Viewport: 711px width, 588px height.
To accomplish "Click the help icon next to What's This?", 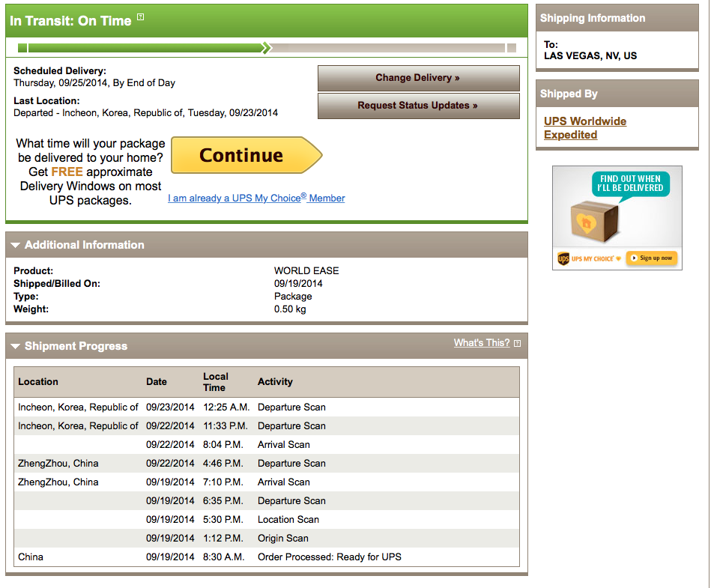I will coord(518,344).
